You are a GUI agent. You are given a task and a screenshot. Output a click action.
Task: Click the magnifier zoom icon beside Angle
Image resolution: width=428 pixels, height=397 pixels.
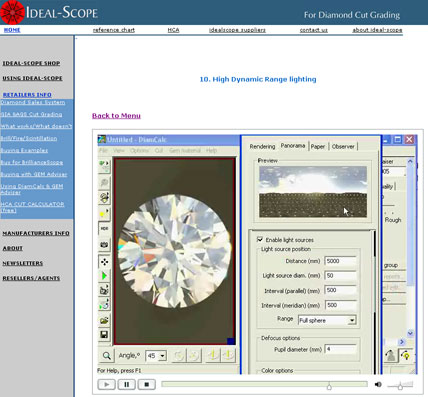coord(106,356)
